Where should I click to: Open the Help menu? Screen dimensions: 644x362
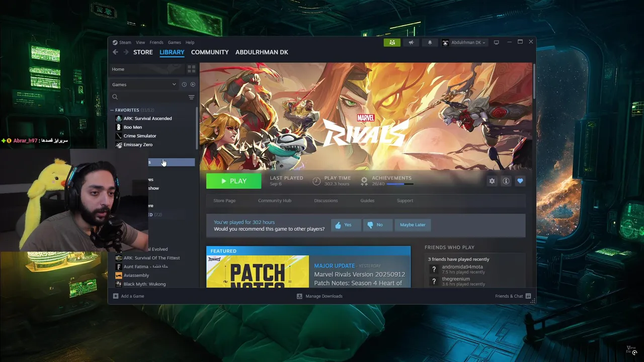point(190,42)
